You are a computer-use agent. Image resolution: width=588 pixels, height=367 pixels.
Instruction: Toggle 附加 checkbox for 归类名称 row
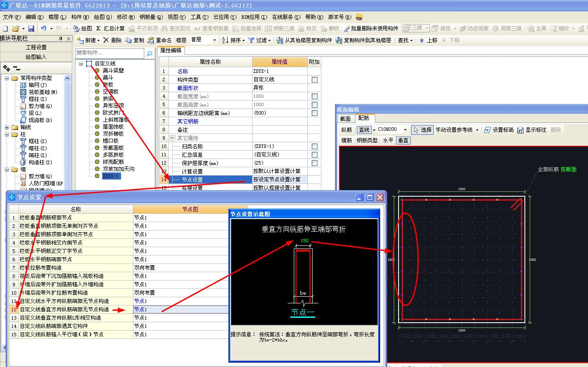point(314,147)
